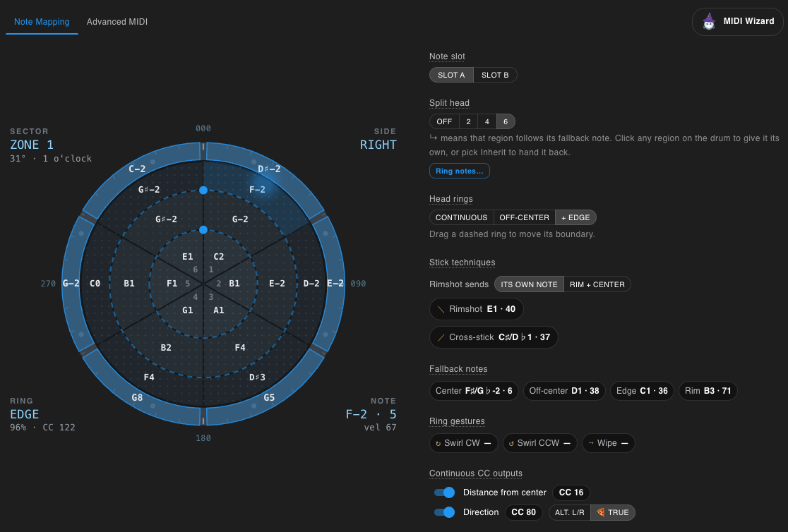Viewport: 788px width, 532px height.
Task: Select the F-2 edge region
Action: pyautogui.click(x=257, y=189)
